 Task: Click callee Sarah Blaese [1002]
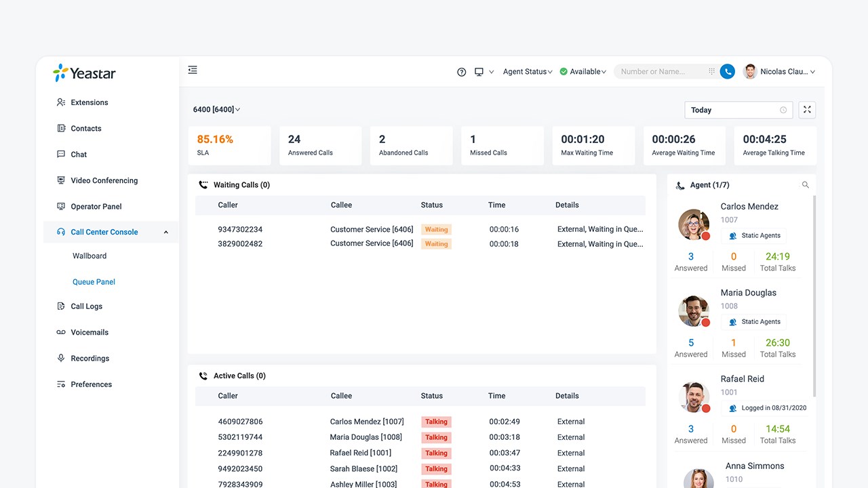click(363, 468)
